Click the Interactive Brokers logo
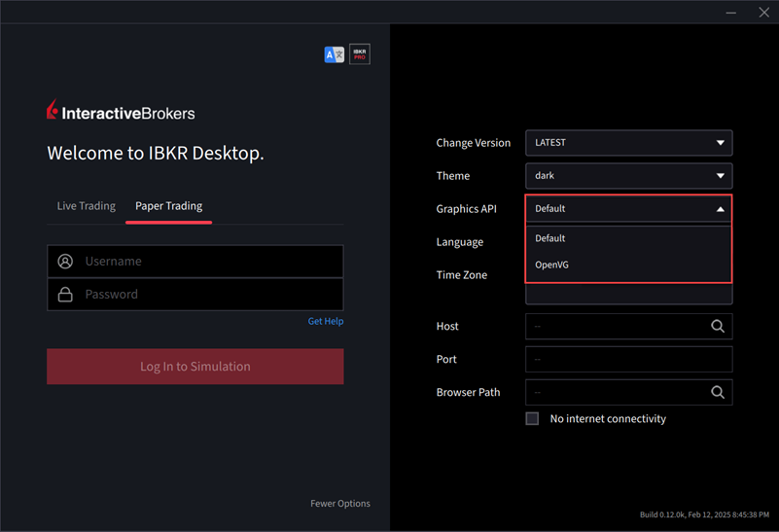This screenshot has width=779, height=532. (121, 110)
